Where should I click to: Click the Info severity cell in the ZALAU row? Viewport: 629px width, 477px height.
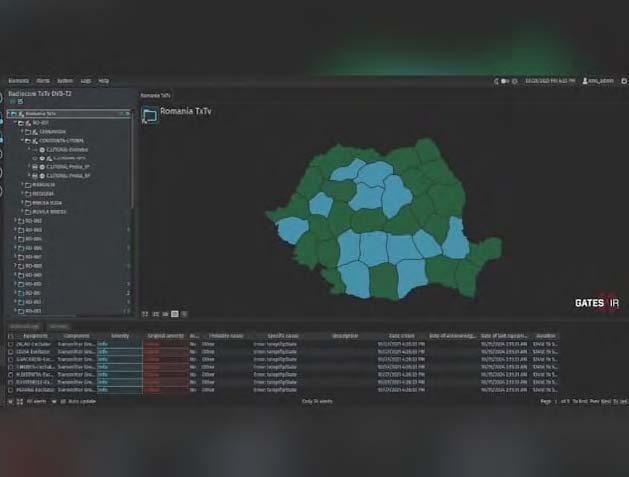(x=120, y=344)
